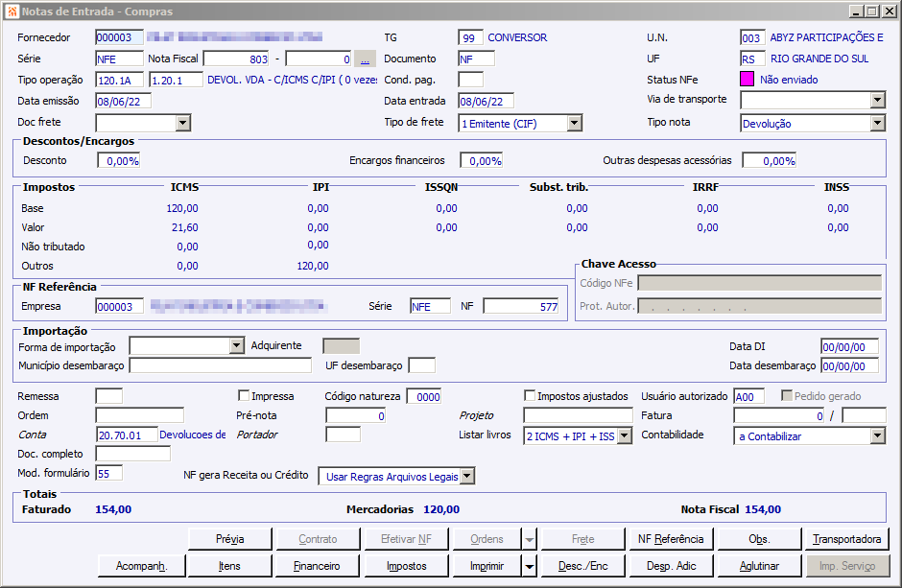
Task: Open the Tipo de frete combo box
Action: tap(574, 123)
